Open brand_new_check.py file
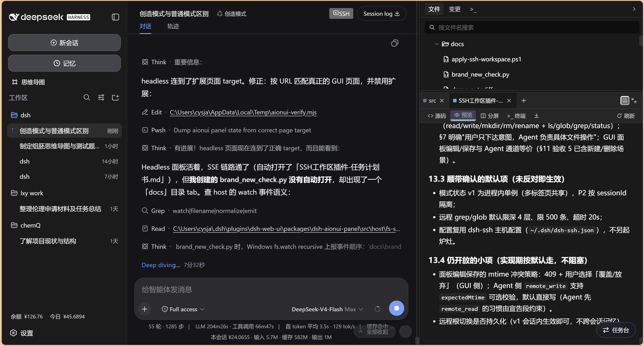644x346 pixels. click(x=480, y=75)
